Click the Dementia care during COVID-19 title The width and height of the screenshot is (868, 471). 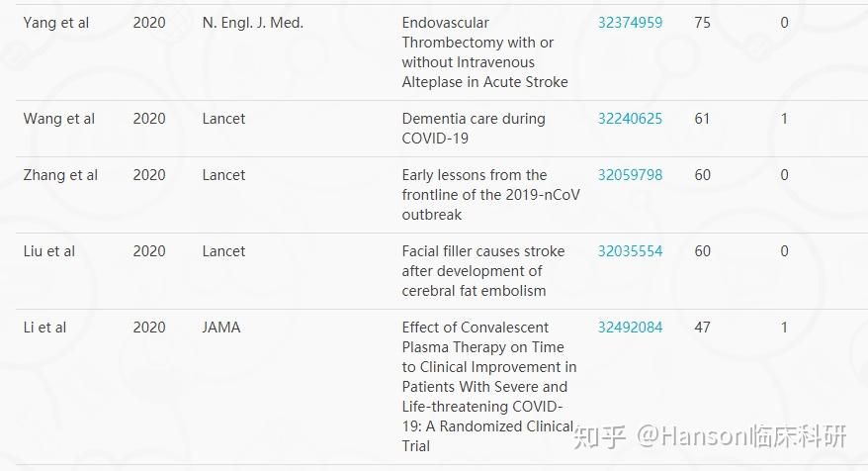pyautogui.click(x=474, y=129)
